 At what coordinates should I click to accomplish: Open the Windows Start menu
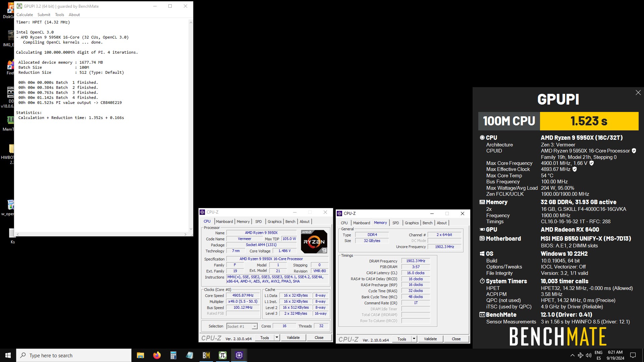[x=8, y=355]
